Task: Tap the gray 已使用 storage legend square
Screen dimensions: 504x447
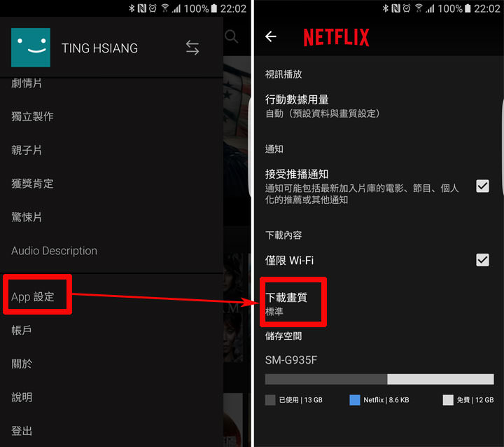Action: coord(270,400)
